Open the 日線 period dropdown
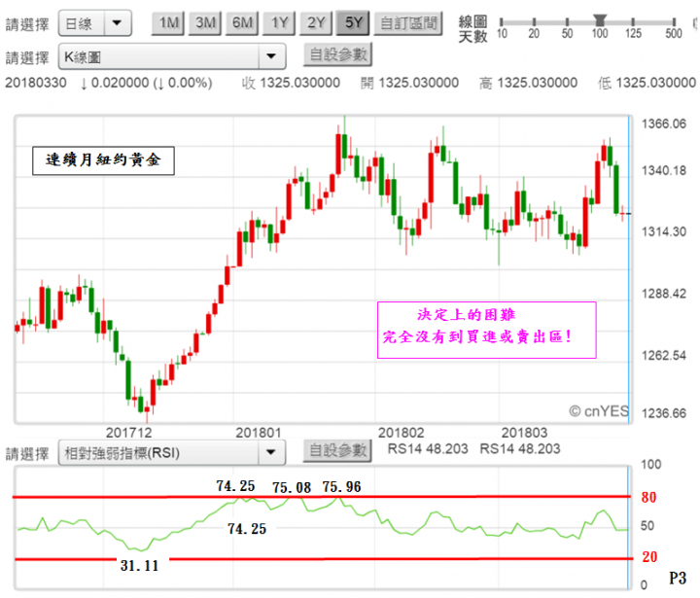Viewport: 700px width, 598px height. 94,22
